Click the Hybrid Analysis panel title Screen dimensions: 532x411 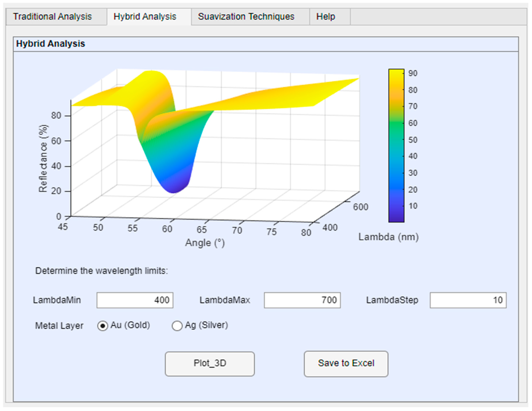[x=50, y=44]
